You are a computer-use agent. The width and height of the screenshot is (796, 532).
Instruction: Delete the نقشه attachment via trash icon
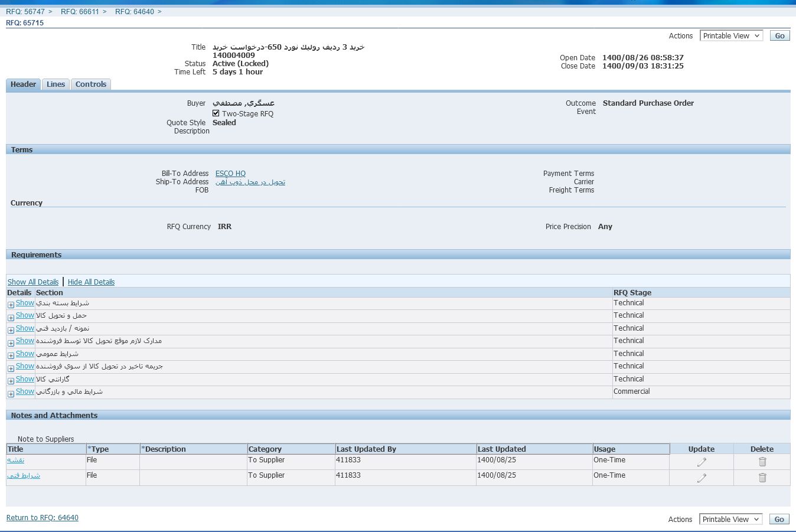pyautogui.click(x=762, y=462)
